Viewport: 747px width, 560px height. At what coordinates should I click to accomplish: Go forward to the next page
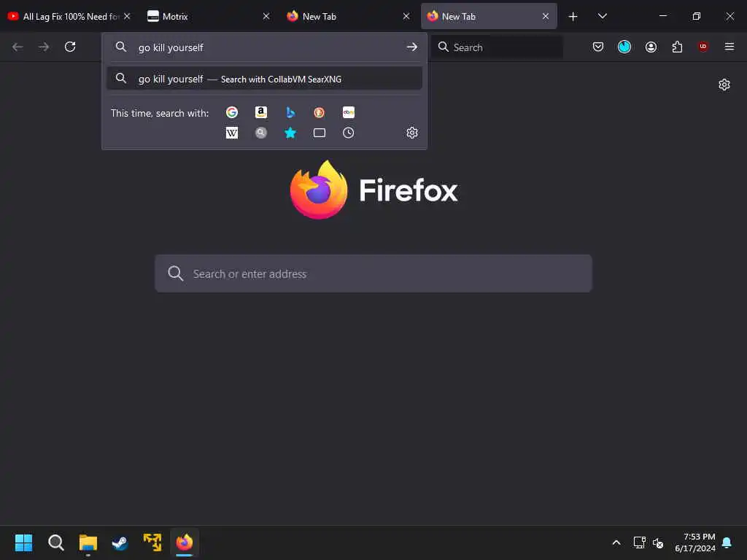44,47
